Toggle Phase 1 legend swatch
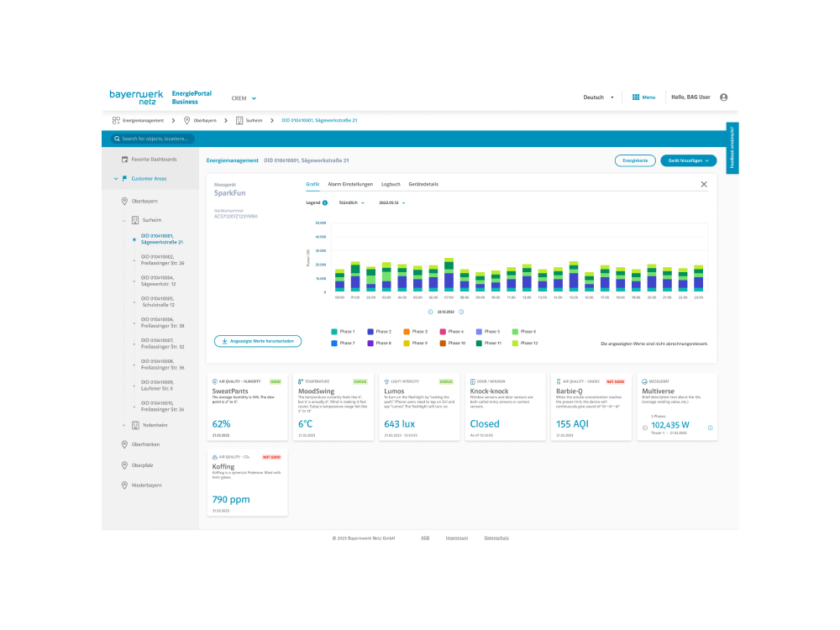 click(x=334, y=332)
